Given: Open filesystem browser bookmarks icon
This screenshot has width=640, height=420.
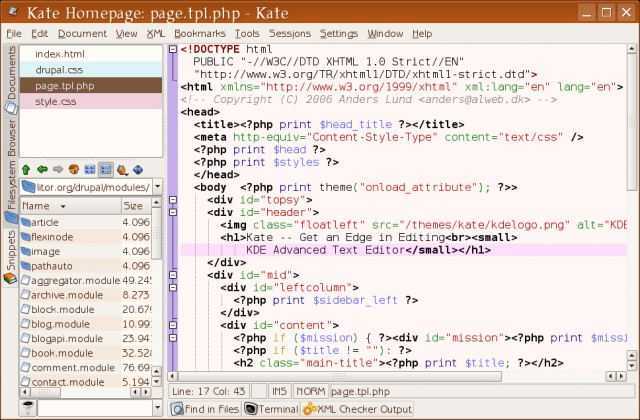Looking at the screenshot, I should tap(122, 169).
